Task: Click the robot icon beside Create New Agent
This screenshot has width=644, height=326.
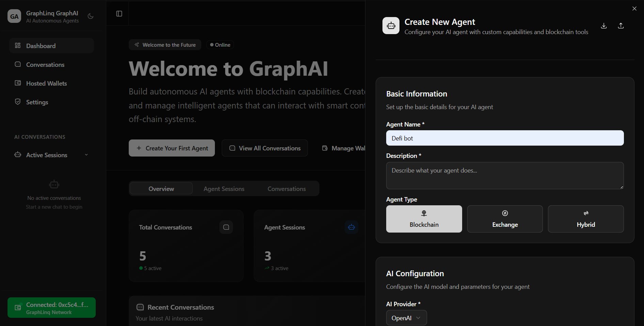Action: 391,25
